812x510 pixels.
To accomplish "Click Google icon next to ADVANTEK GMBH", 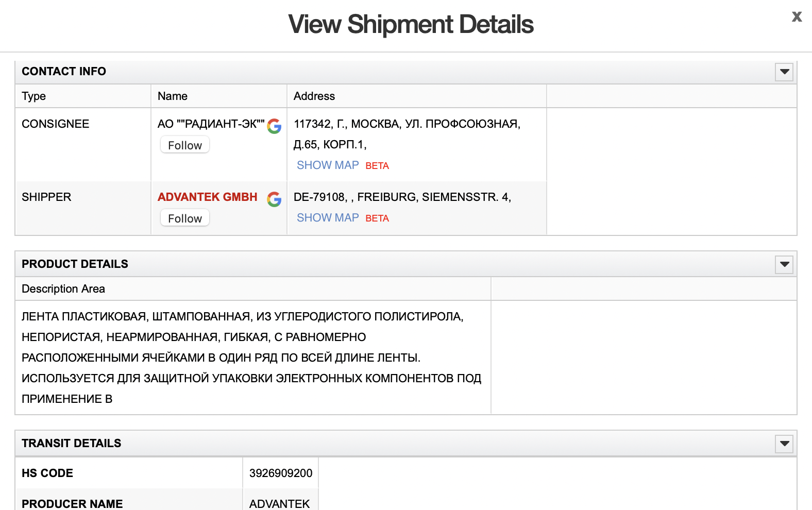I will click(274, 199).
